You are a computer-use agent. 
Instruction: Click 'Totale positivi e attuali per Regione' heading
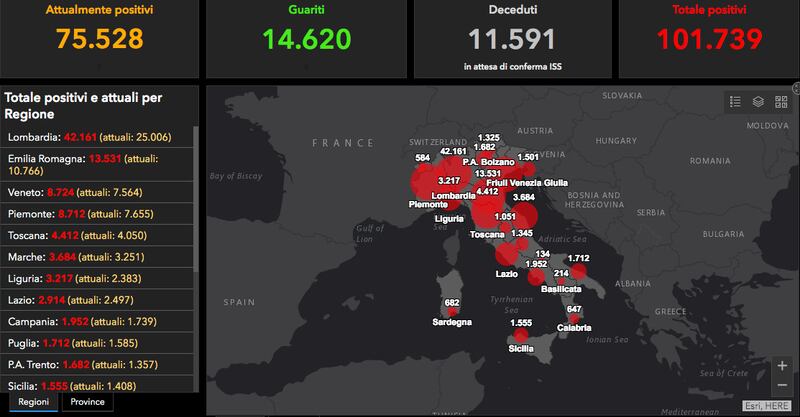click(x=83, y=106)
